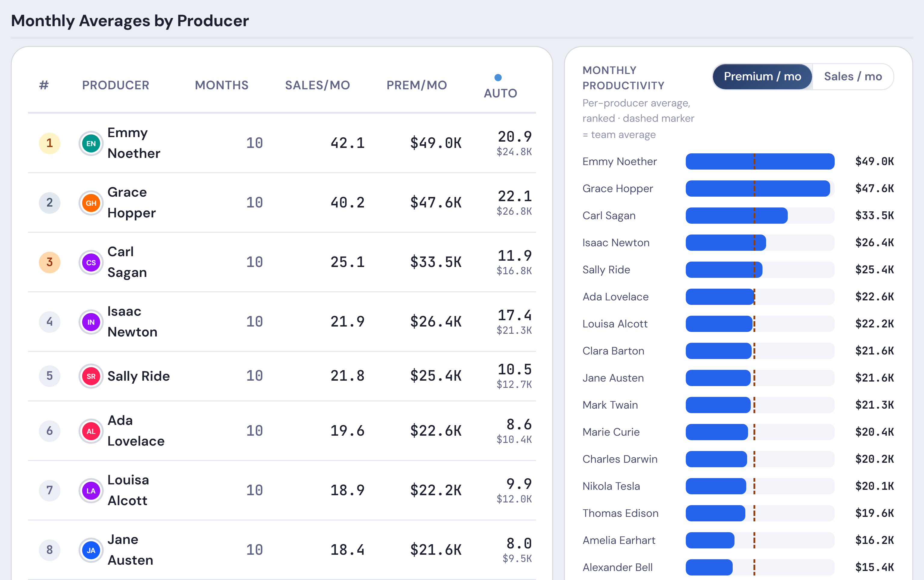Click Ada Lovelace's AL avatar

pyautogui.click(x=91, y=431)
